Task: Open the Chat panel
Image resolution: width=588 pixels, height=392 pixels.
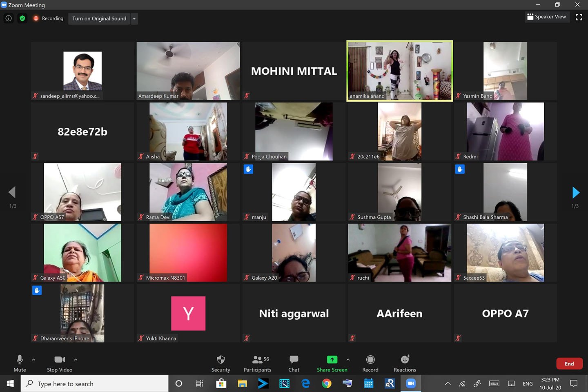Action: (x=294, y=360)
